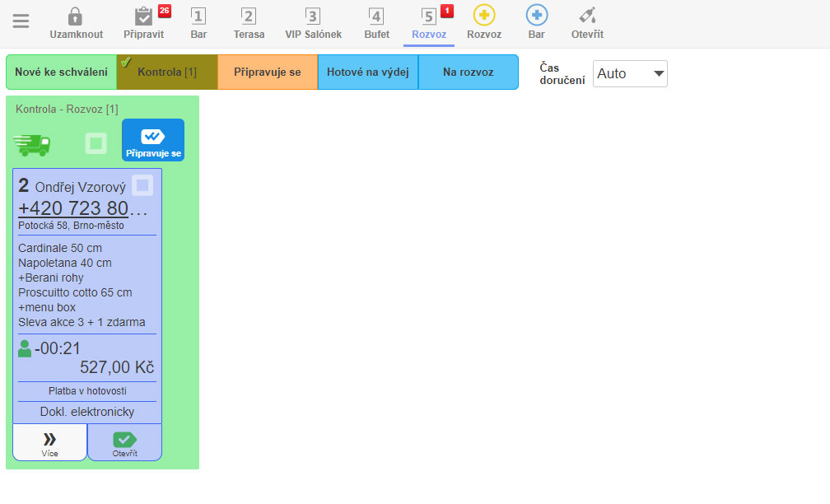Click Otevřít button below the order card
The width and height of the screenshot is (830, 504).
pyautogui.click(x=124, y=443)
